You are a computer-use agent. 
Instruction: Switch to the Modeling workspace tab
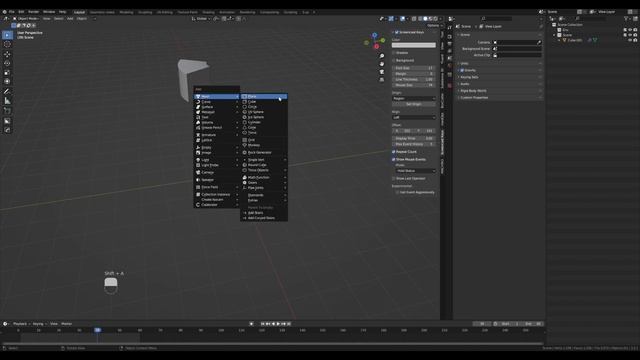pos(126,12)
